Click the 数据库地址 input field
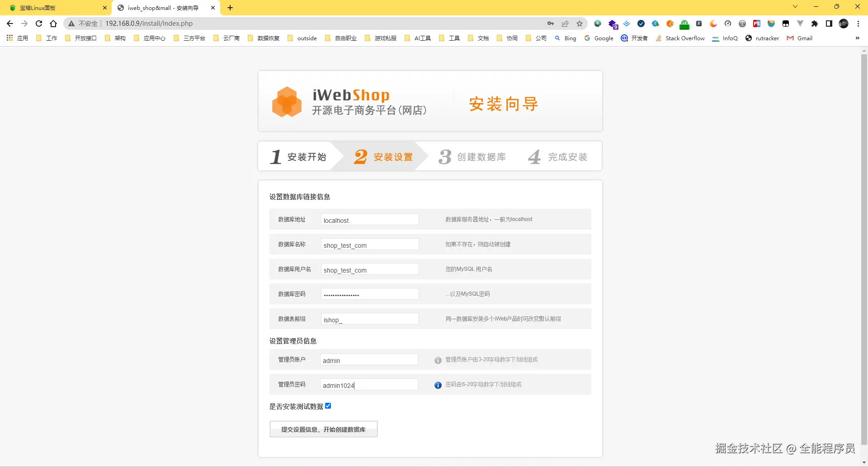The height and width of the screenshot is (467, 868). tap(370, 220)
